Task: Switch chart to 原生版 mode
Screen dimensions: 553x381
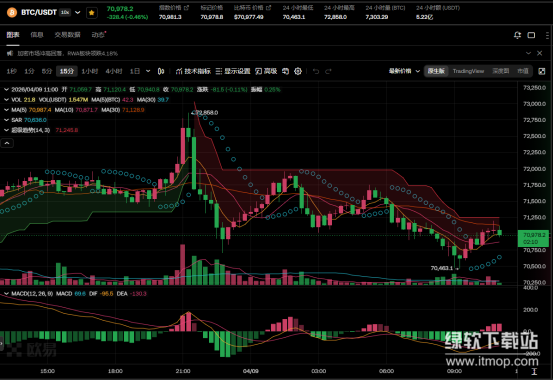Action: tap(436, 71)
